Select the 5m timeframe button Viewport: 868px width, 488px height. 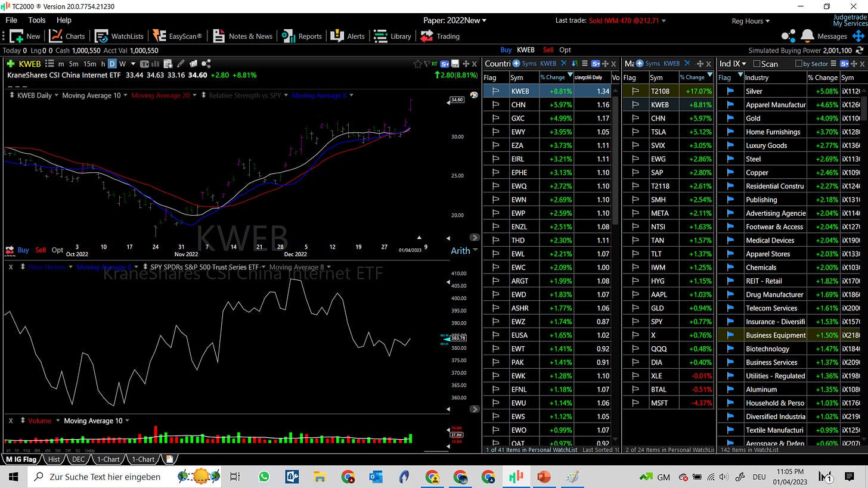point(73,64)
